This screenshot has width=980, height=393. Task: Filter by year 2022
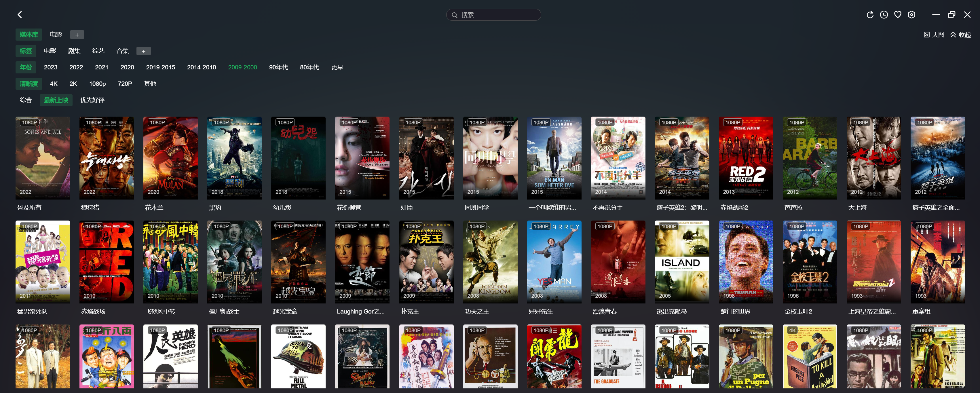76,67
